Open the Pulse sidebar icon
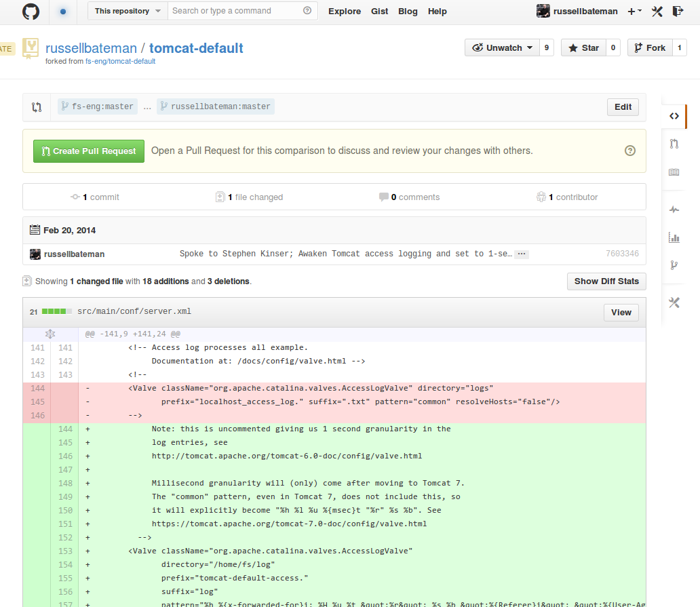700x607 pixels. click(674, 210)
